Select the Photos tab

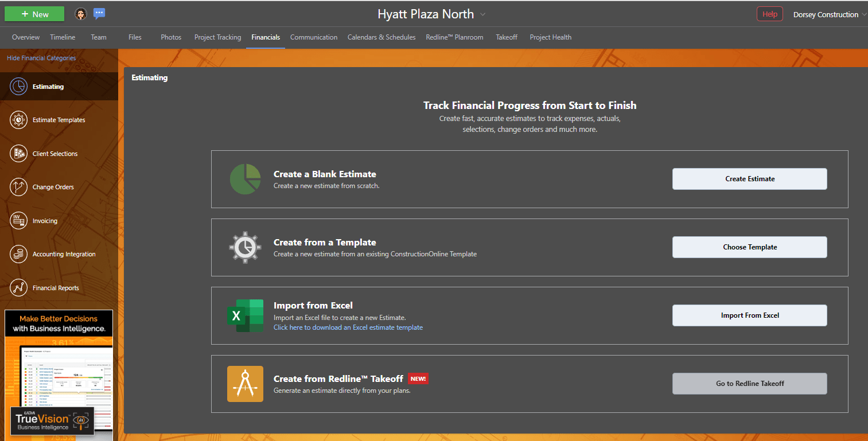pyautogui.click(x=171, y=37)
